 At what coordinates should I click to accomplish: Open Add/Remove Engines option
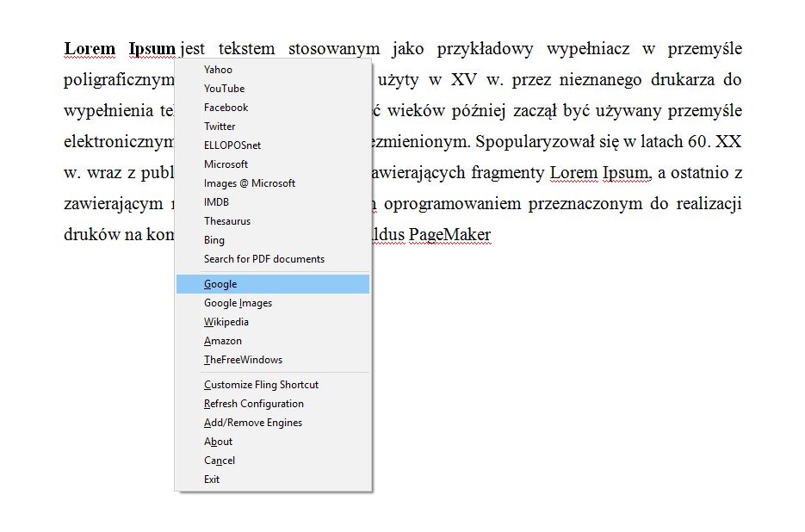pos(273,423)
